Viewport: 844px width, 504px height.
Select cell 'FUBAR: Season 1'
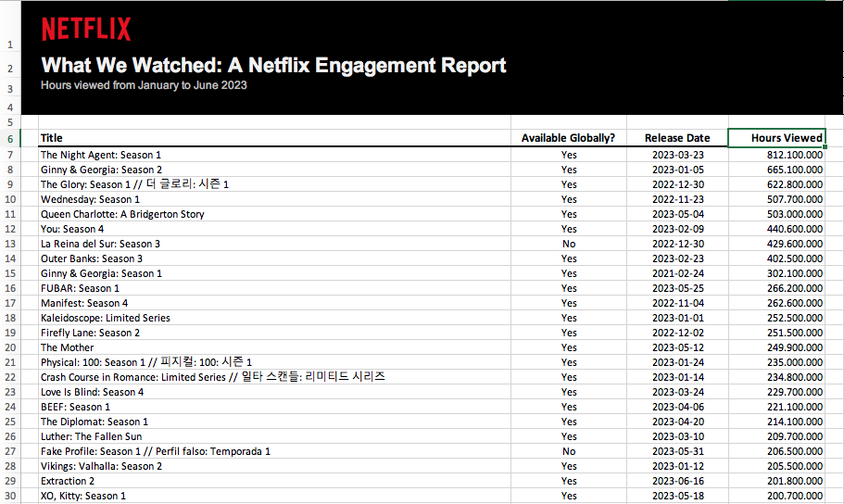pos(274,288)
